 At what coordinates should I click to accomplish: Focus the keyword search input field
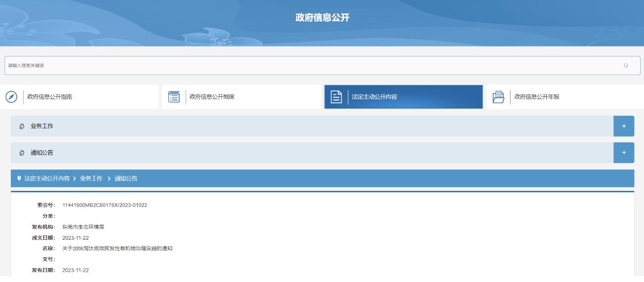click(x=310, y=66)
